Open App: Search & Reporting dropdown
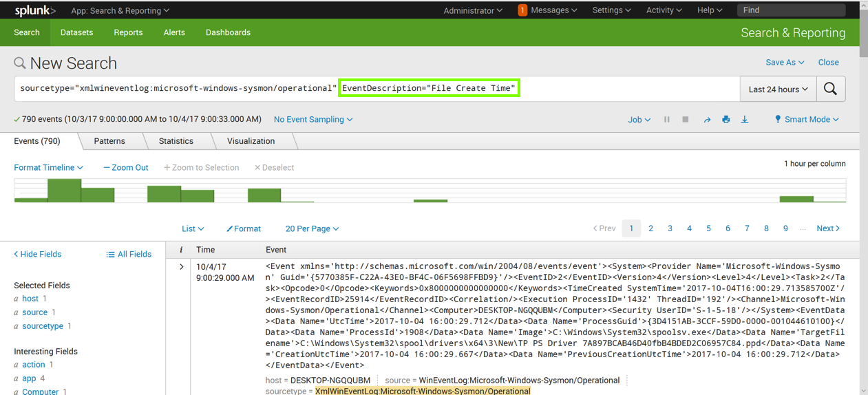The width and height of the screenshot is (868, 395). click(x=120, y=10)
